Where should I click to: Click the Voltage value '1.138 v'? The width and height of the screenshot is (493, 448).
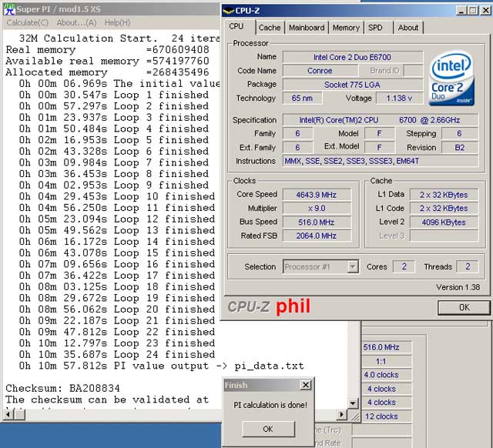point(399,98)
